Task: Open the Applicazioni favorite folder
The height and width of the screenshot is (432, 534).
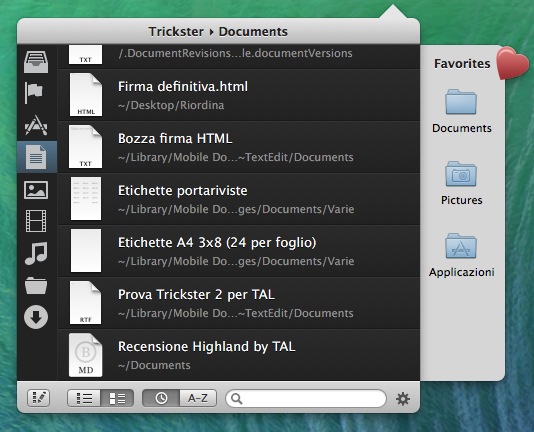Action: point(461,256)
